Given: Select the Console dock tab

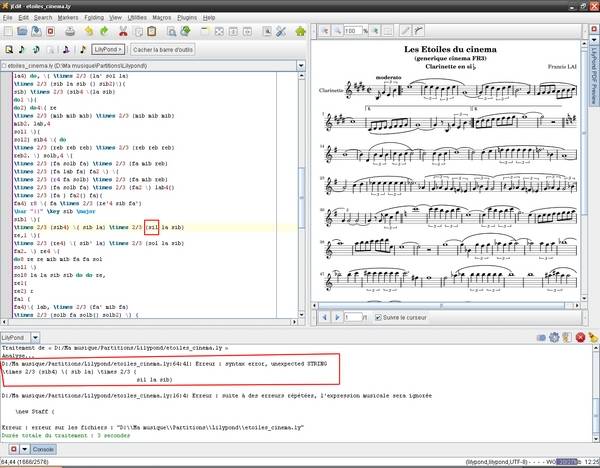Looking at the screenshot, I should click(43, 449).
